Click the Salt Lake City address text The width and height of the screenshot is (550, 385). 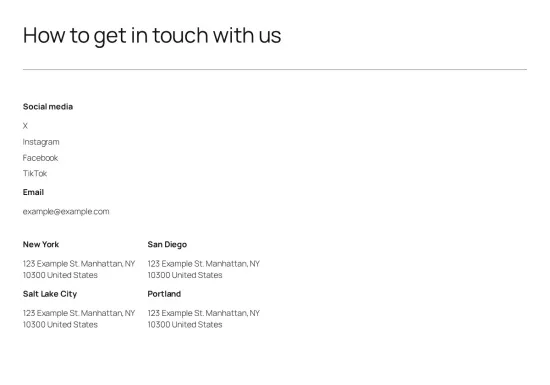click(79, 319)
